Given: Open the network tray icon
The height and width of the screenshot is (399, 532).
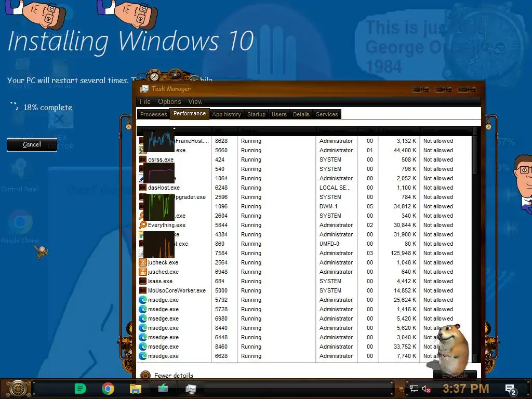Looking at the screenshot, I should point(414,389).
